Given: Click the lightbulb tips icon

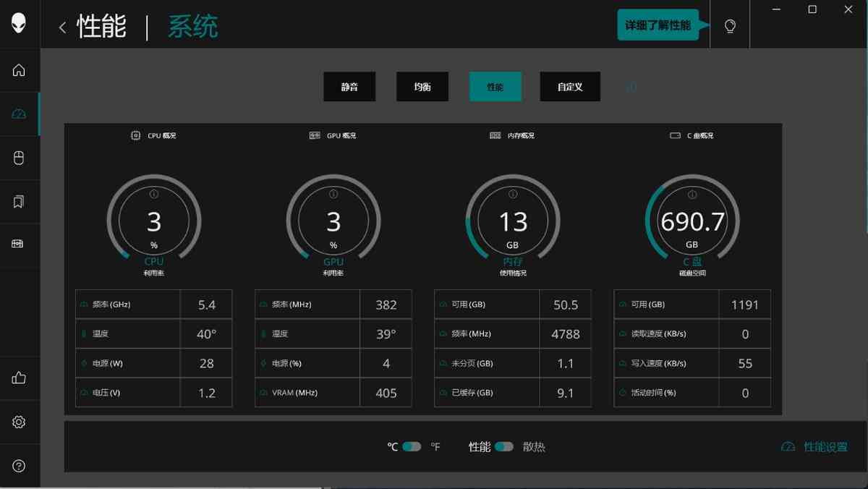Looking at the screenshot, I should point(730,27).
